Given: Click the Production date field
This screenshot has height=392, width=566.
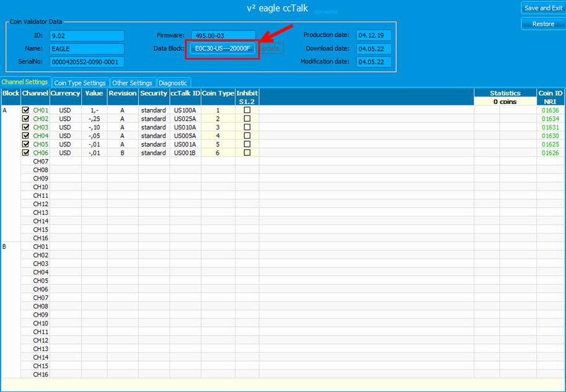Looking at the screenshot, I should [373, 35].
